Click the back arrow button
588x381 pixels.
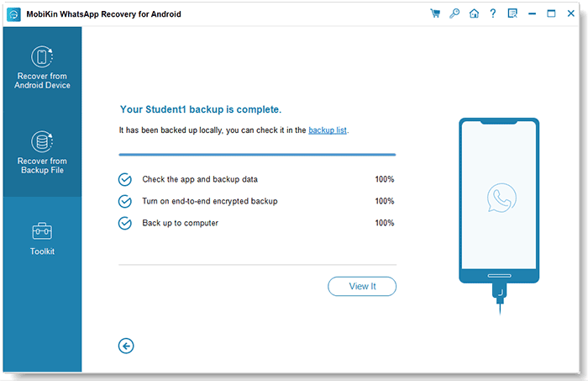[126, 346]
